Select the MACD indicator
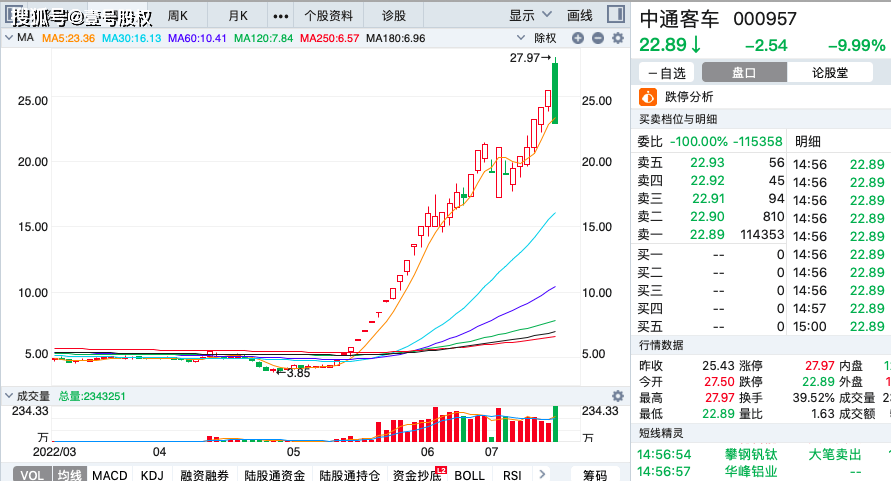Image resolution: width=891 pixels, height=481 pixels. 110,475
